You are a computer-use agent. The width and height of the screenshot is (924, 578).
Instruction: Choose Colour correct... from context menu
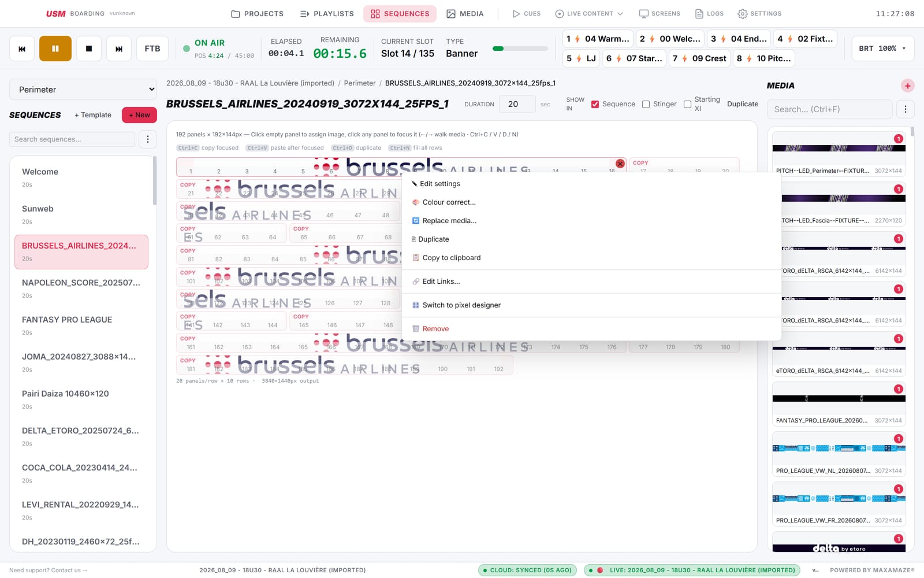[591, 202]
